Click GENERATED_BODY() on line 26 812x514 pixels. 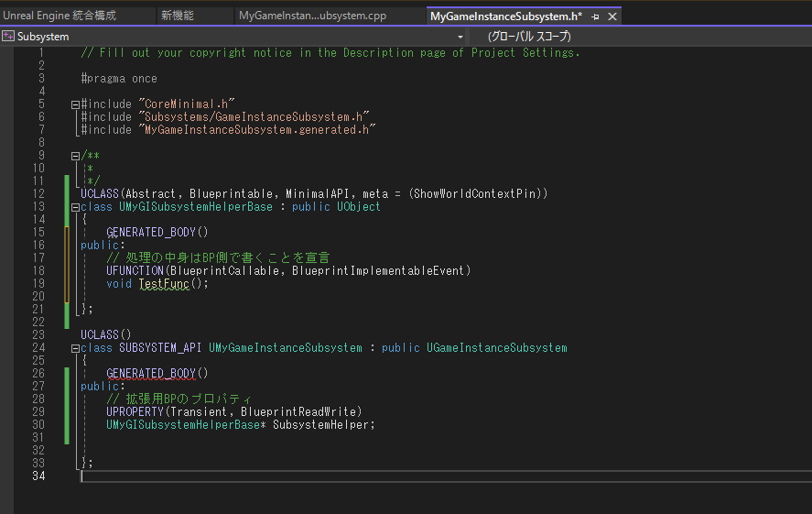tap(157, 373)
